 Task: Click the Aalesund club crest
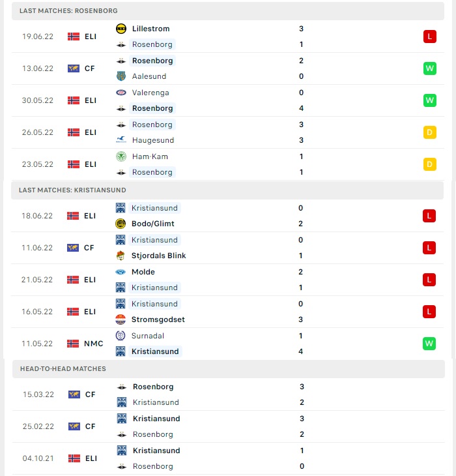point(121,76)
